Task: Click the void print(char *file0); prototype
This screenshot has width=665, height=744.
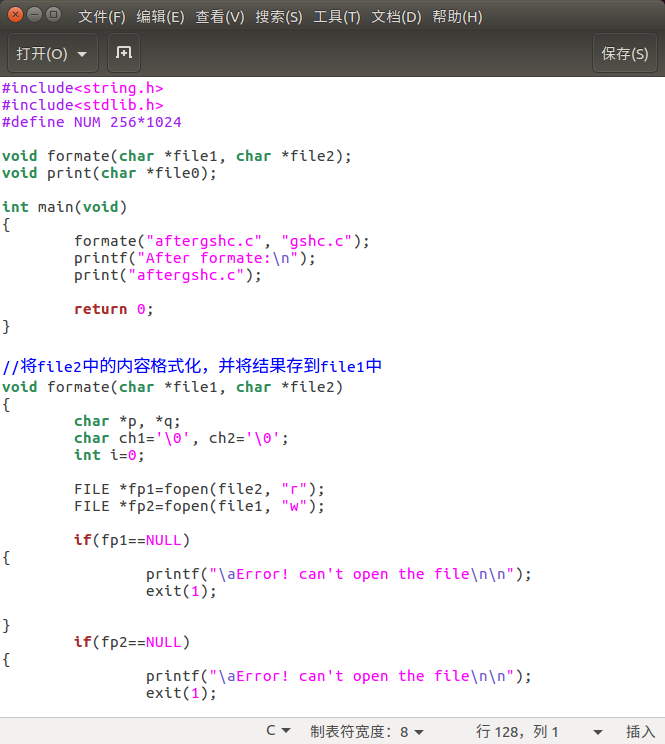Action: coord(109,173)
